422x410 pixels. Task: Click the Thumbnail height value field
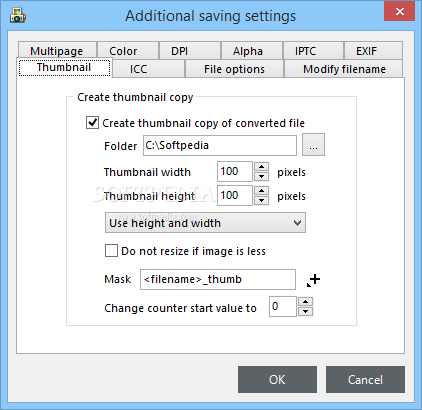[x=235, y=196]
